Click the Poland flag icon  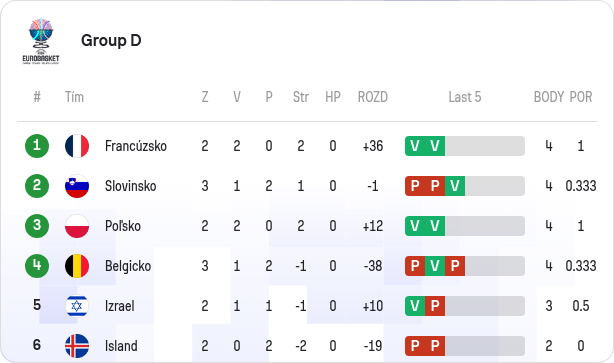pyautogui.click(x=77, y=226)
